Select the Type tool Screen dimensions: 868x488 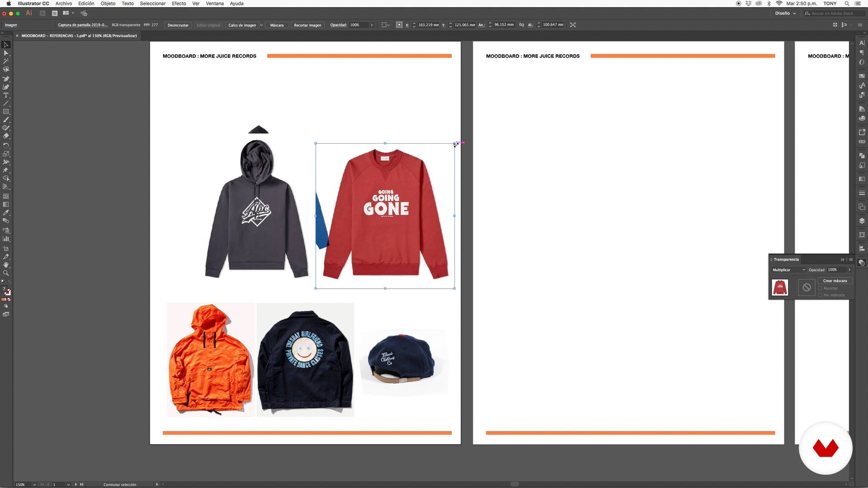pyautogui.click(x=6, y=95)
